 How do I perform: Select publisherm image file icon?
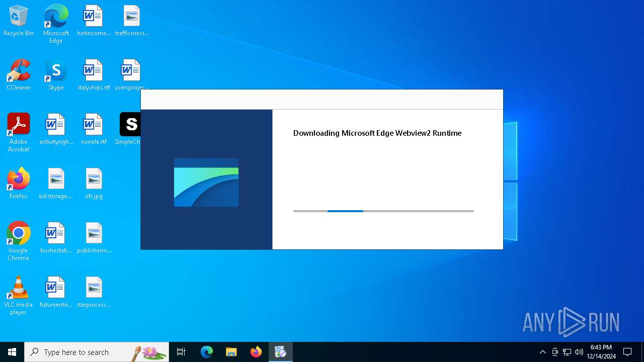[x=94, y=238]
